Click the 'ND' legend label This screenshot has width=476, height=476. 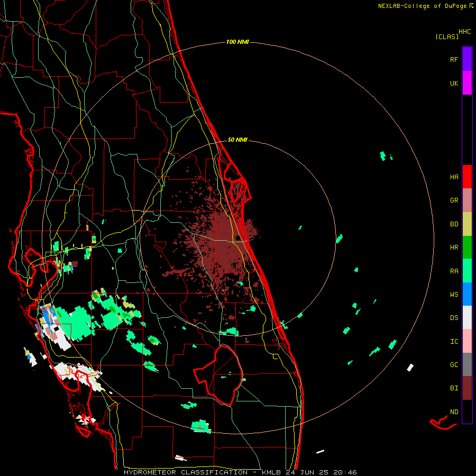coord(454,412)
